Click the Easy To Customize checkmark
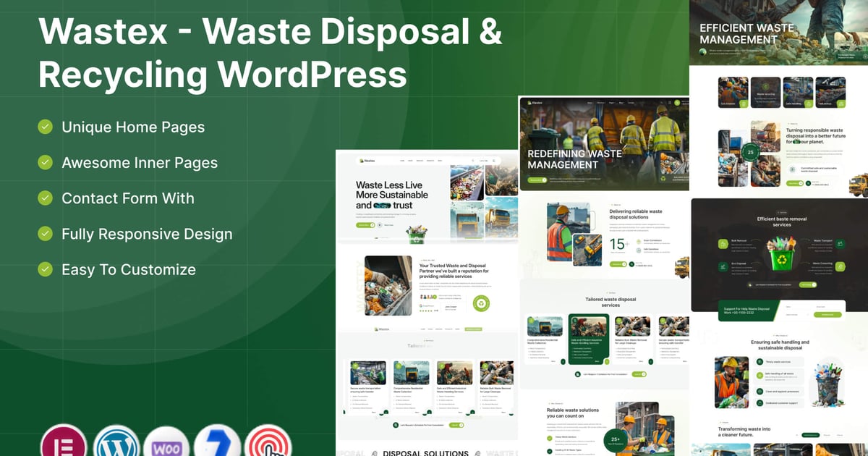The image size is (868, 456). [46, 269]
